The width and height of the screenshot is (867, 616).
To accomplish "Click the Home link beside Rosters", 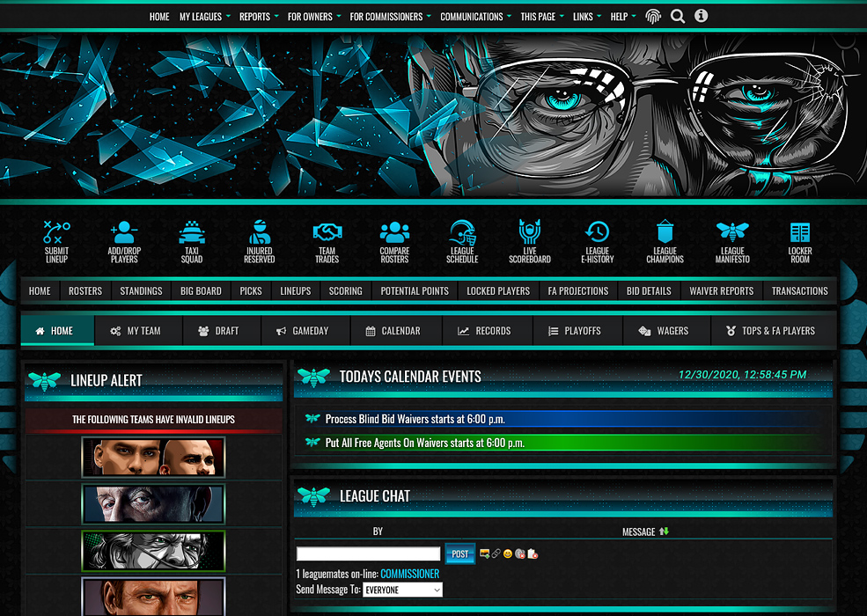I will pos(40,291).
